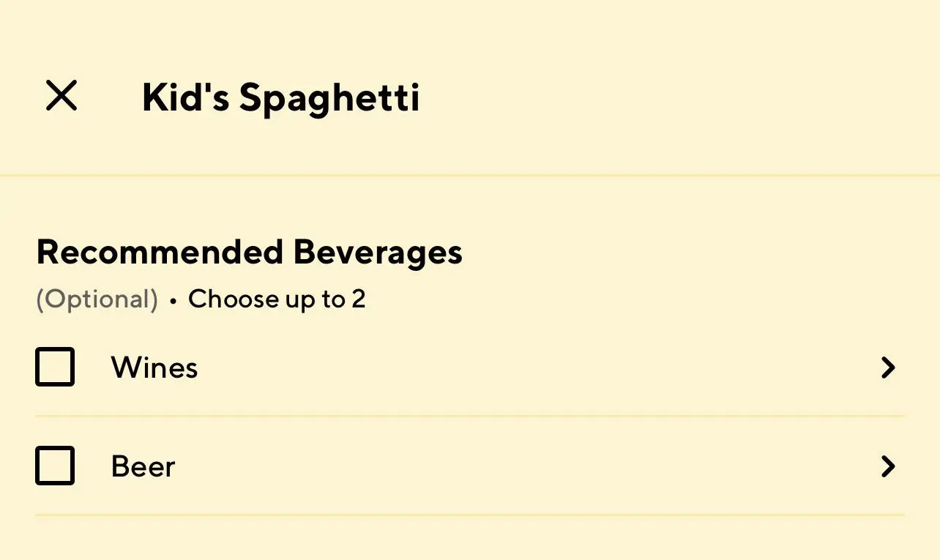Click the divider between Wines and Beer
940x560 pixels.
(x=470, y=416)
